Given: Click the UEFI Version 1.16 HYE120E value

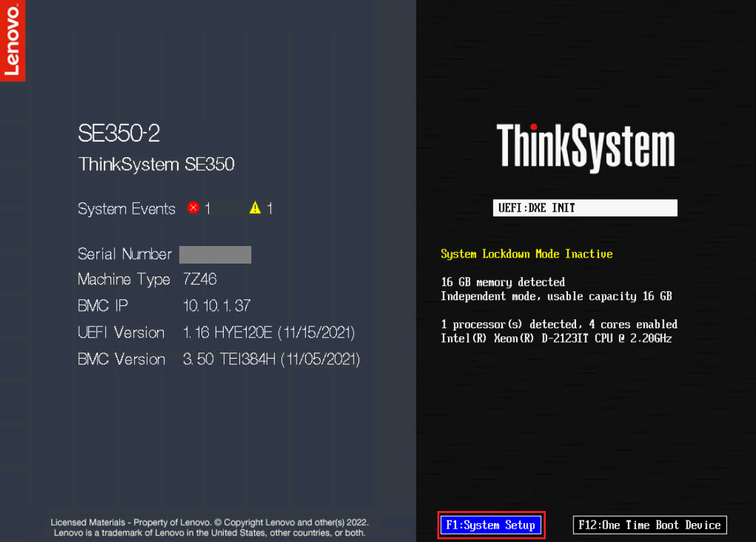Looking at the screenshot, I should pos(268,332).
